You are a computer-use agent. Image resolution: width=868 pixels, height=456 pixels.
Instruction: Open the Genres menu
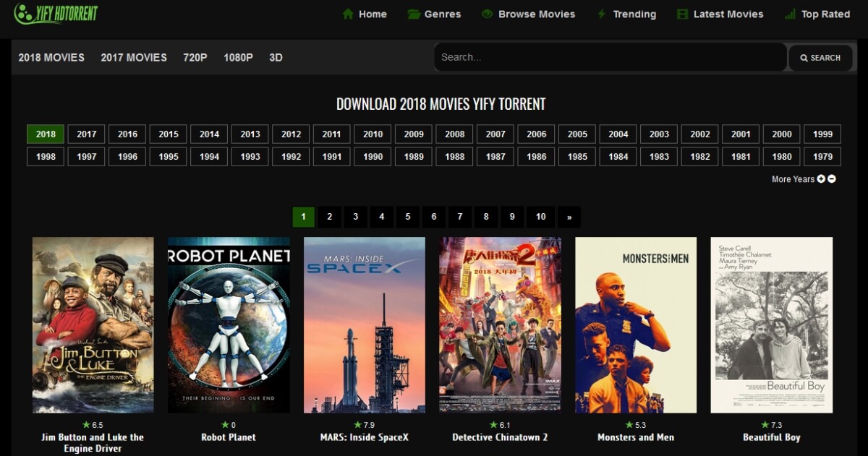click(x=434, y=14)
